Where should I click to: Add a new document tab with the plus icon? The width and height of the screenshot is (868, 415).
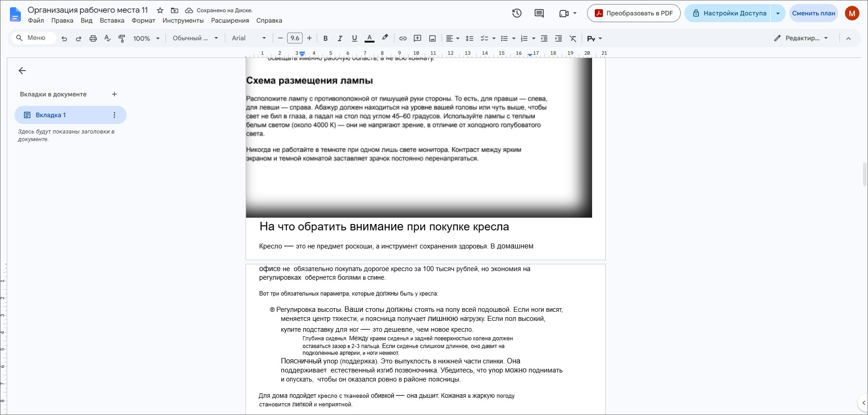coord(114,94)
